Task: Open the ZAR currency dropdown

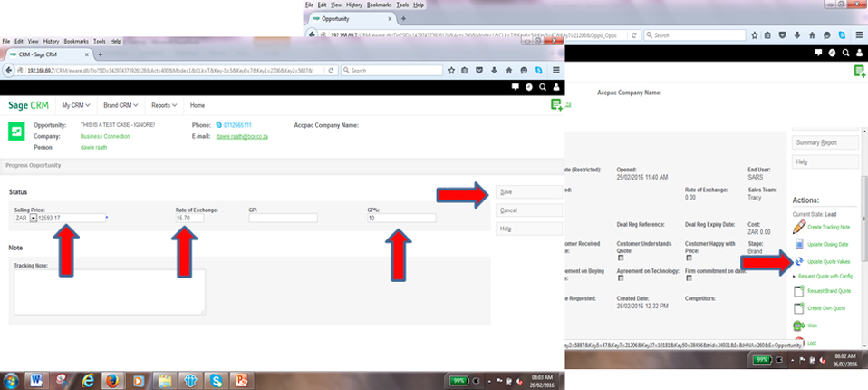Action: (x=33, y=219)
